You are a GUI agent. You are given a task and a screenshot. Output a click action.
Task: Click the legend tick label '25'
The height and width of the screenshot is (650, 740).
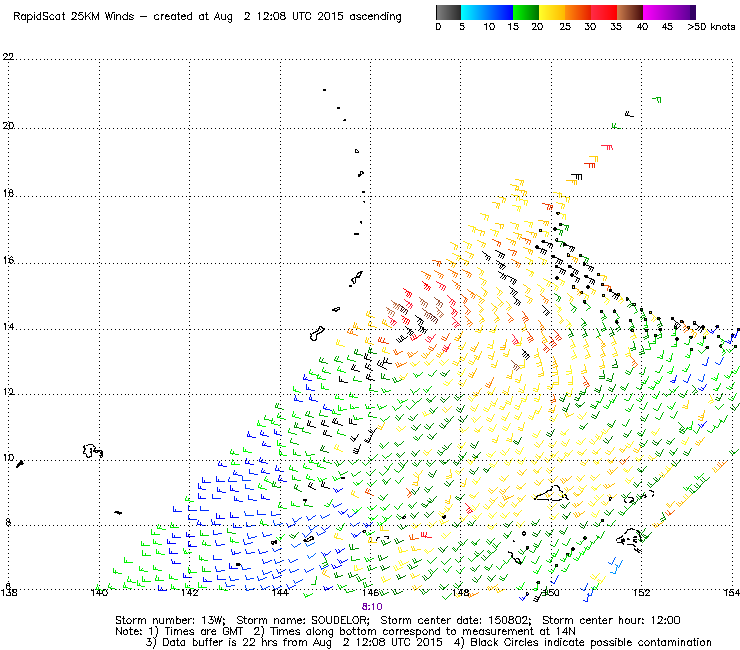[x=565, y=27]
